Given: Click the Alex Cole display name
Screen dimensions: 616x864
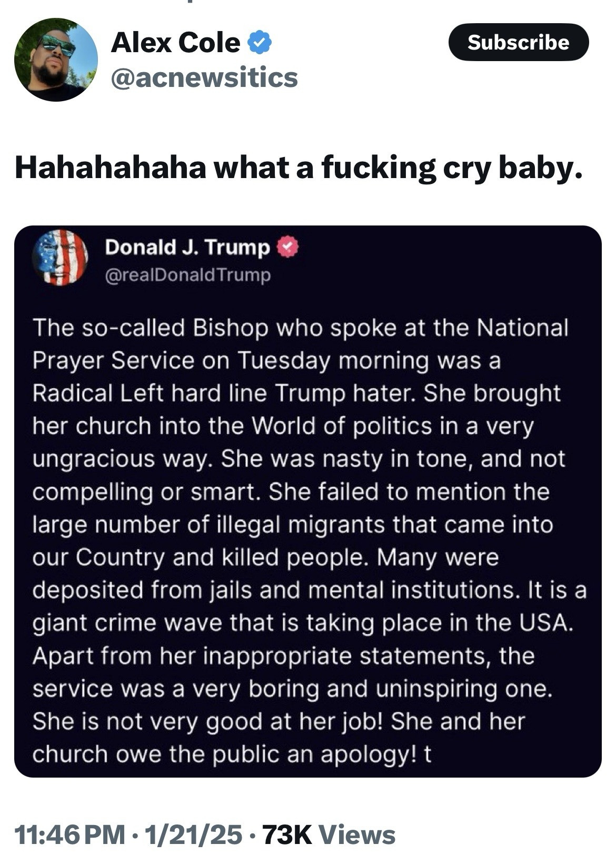Looking at the screenshot, I should click(x=175, y=43).
